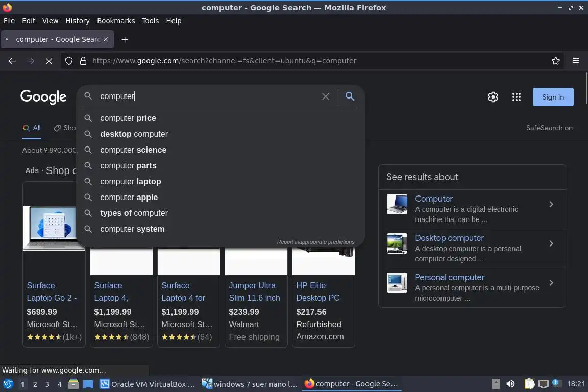Open the File menu
The width and height of the screenshot is (588, 392).
(x=9, y=21)
